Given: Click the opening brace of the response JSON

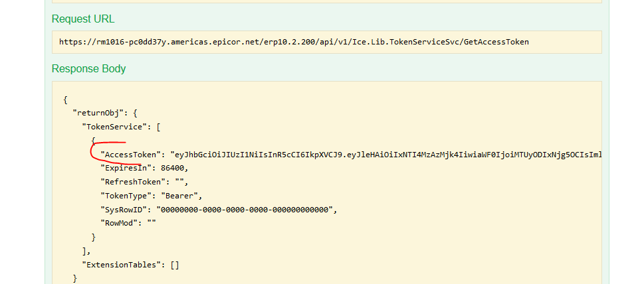Looking at the screenshot, I should [65, 100].
